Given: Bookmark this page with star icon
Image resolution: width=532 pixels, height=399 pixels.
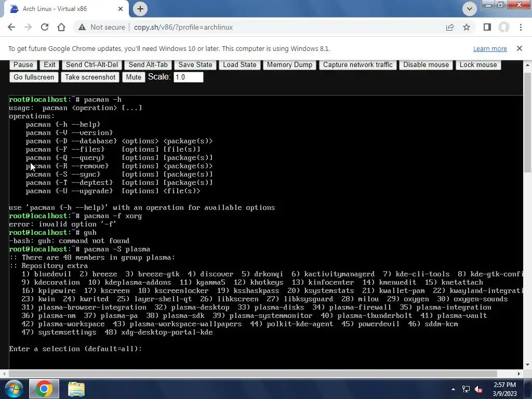Looking at the screenshot, I should [467, 27].
